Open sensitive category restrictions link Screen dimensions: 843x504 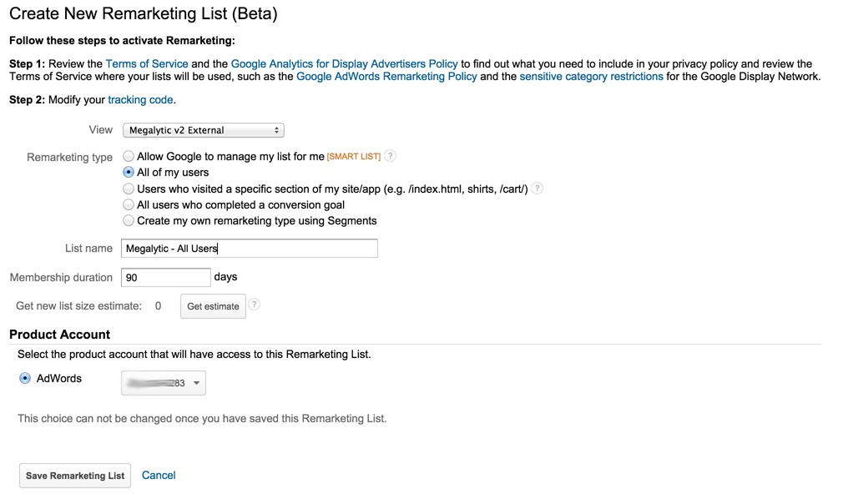click(x=591, y=76)
